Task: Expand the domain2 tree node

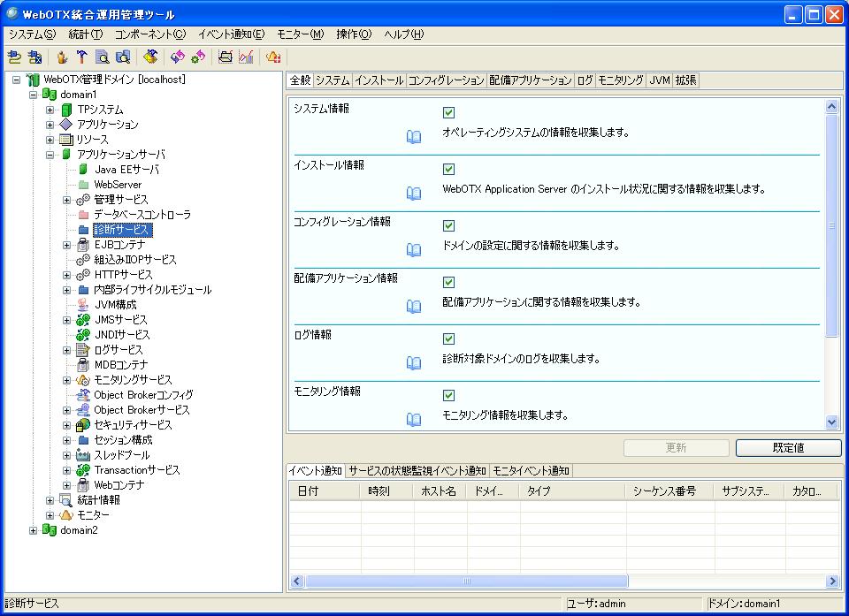Action: [x=34, y=530]
